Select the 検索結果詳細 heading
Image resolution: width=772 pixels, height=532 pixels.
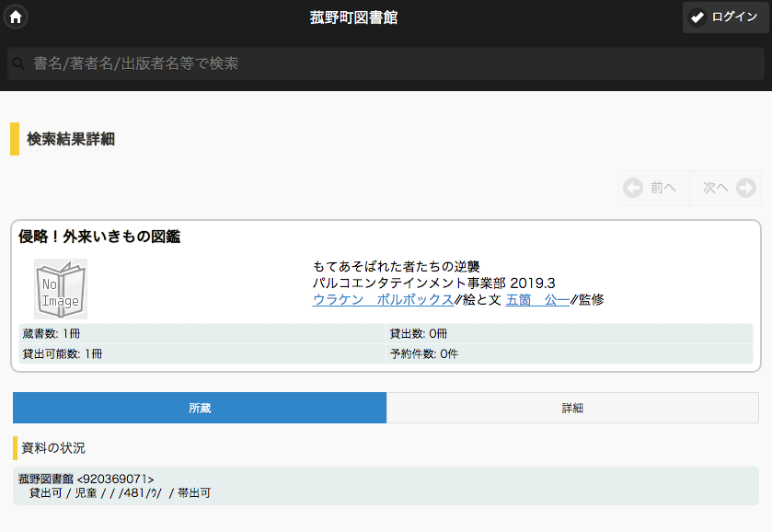point(71,139)
